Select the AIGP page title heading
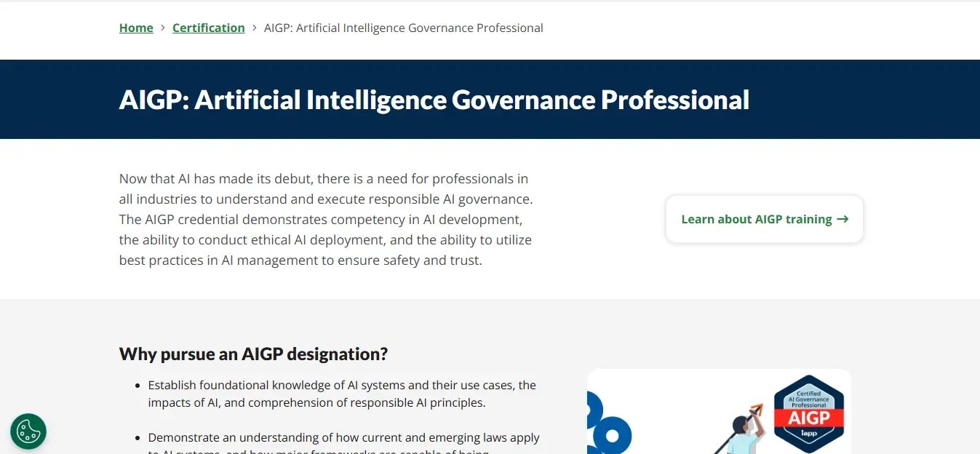980x454 pixels. pos(434,100)
